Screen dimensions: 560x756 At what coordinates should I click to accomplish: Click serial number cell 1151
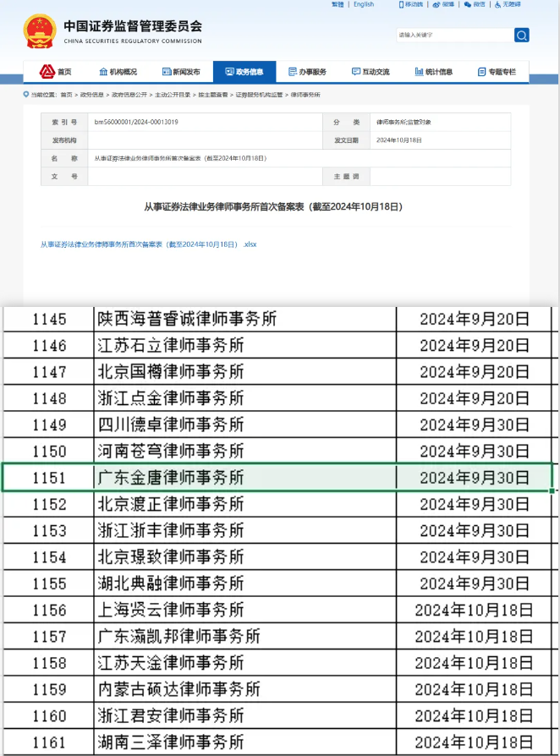[49, 478]
